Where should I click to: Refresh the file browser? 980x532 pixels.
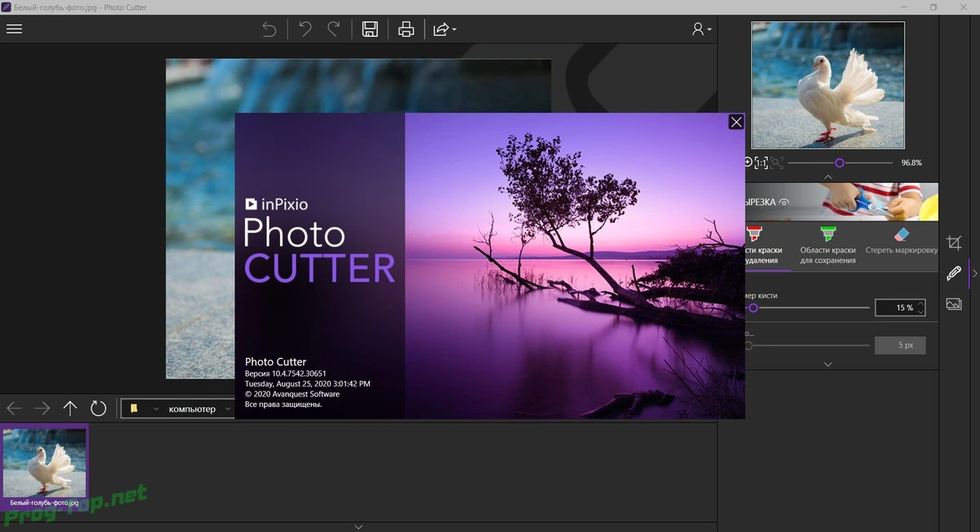(98, 408)
